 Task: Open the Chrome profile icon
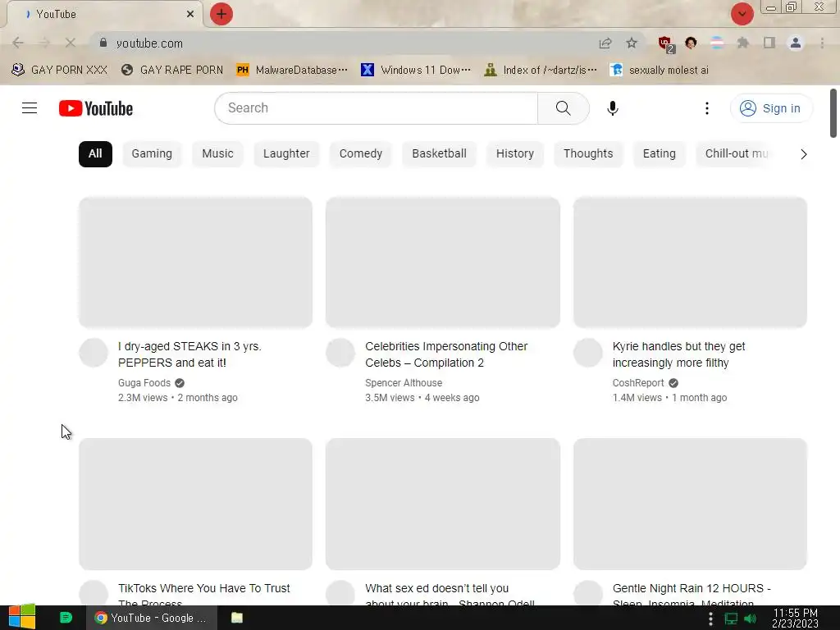coord(796,43)
